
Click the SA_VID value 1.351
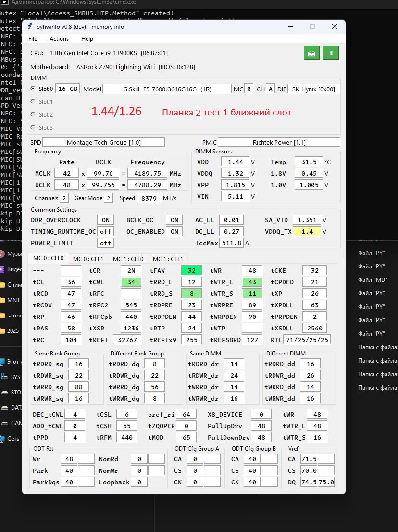coord(307,220)
